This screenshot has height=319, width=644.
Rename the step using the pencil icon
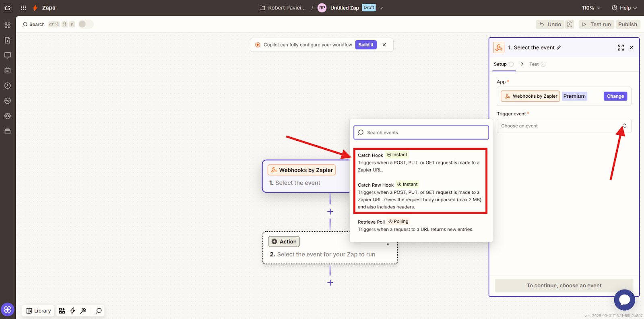(x=559, y=47)
